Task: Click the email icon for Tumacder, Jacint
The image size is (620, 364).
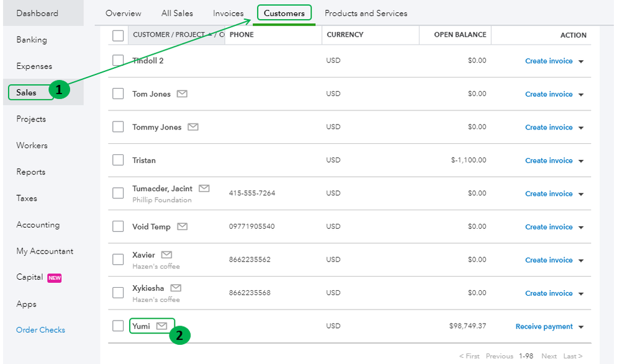Action: point(204,188)
